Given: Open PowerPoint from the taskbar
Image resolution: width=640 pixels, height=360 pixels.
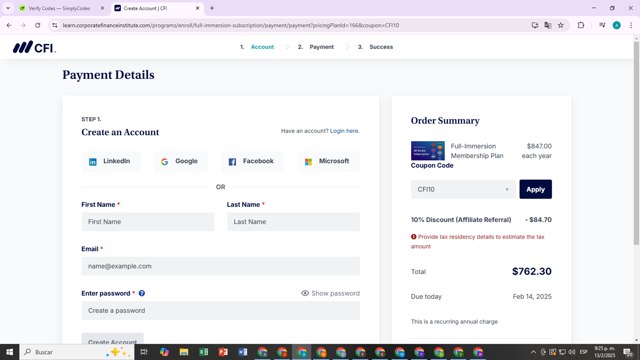Looking at the screenshot, I should (x=223, y=352).
